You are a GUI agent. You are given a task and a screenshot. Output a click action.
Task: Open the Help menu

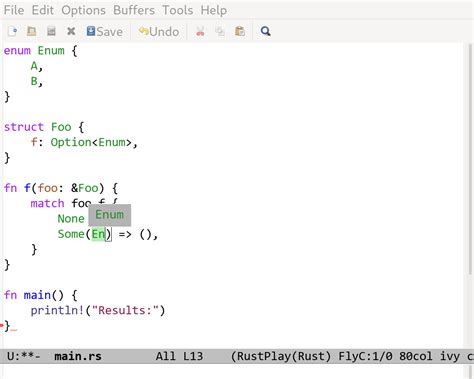tap(214, 10)
